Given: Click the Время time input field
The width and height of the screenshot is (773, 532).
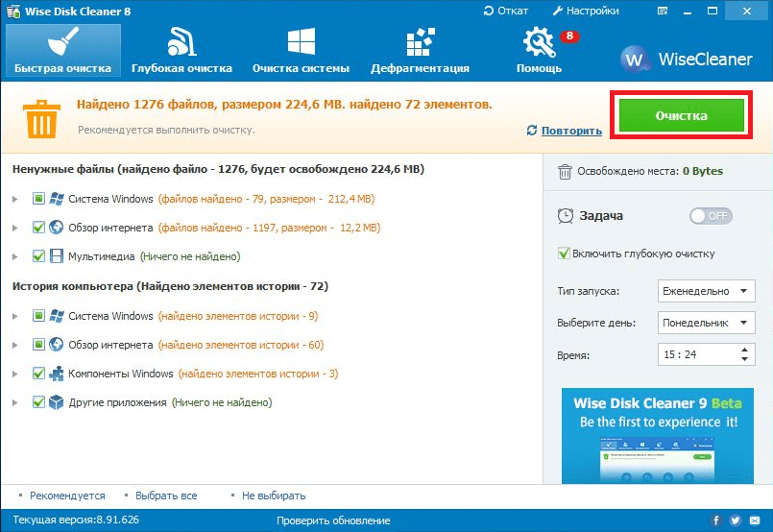Looking at the screenshot, I should 697,354.
